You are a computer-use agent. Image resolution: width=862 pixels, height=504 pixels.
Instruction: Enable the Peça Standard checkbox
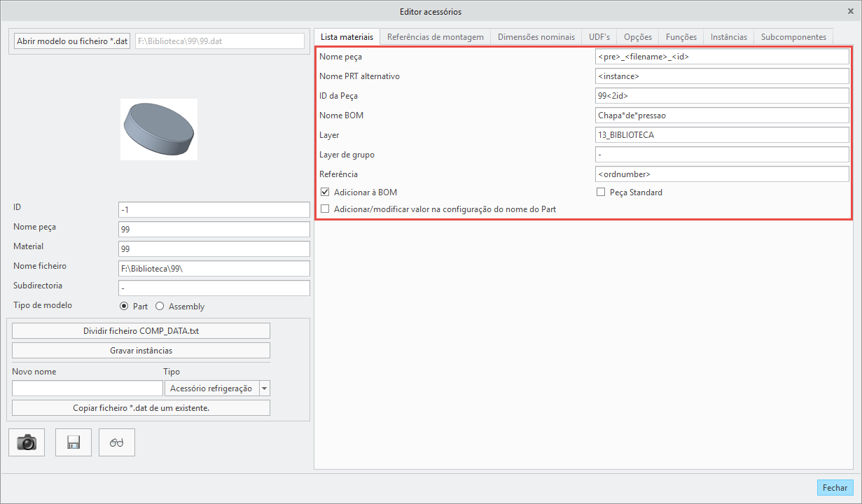(x=601, y=192)
